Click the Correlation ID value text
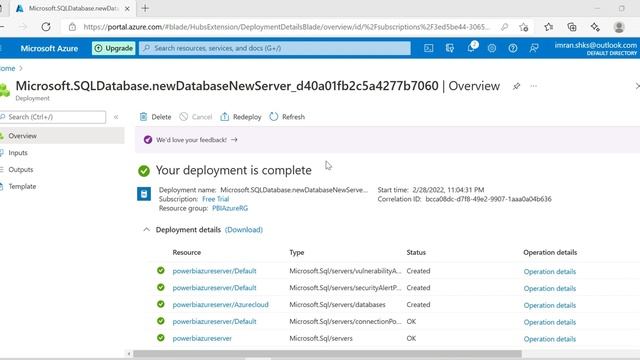 (x=488, y=199)
